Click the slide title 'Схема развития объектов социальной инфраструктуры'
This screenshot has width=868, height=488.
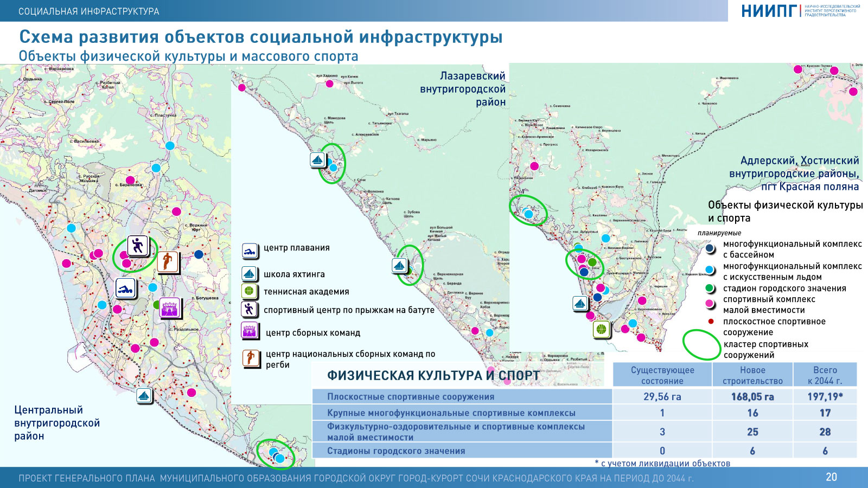(261, 37)
